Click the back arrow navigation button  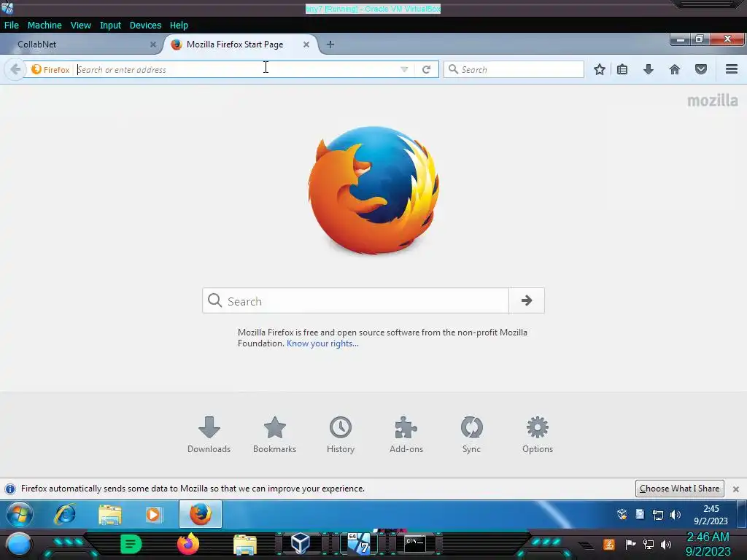(15, 69)
